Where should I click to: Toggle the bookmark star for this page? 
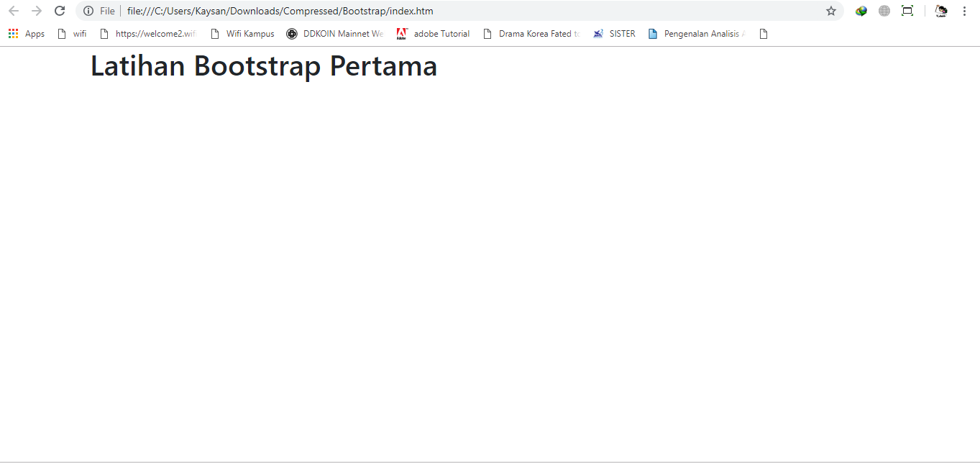coord(830,11)
